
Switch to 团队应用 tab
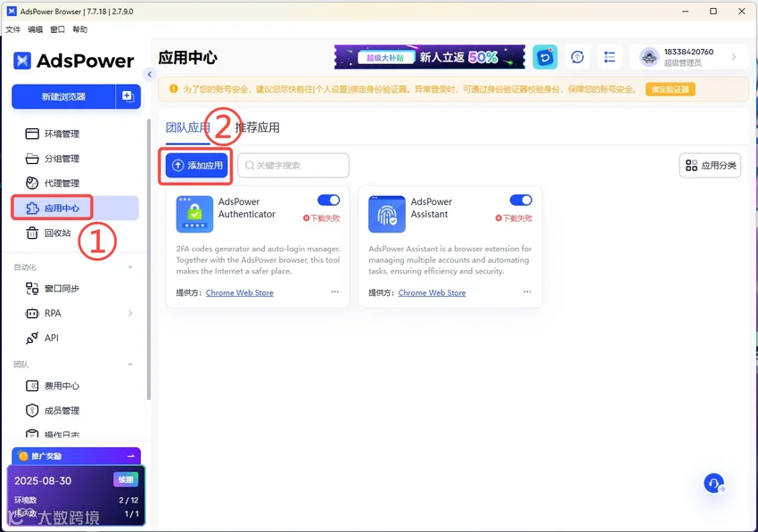tap(187, 127)
